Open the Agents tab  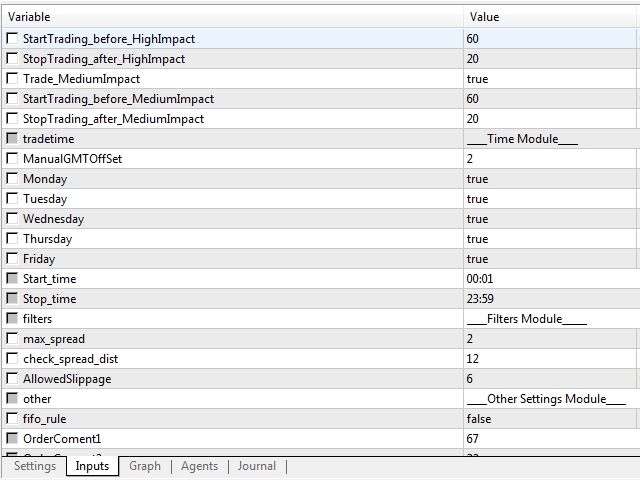point(199,466)
